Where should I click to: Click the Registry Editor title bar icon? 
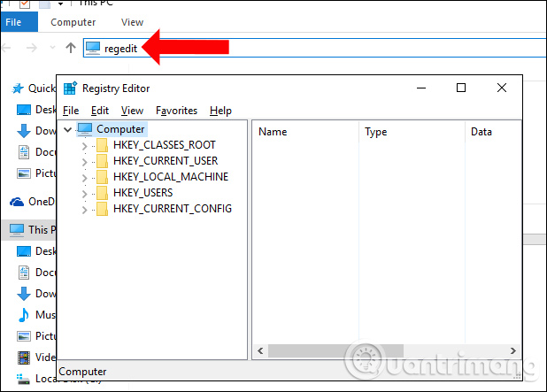tap(70, 88)
